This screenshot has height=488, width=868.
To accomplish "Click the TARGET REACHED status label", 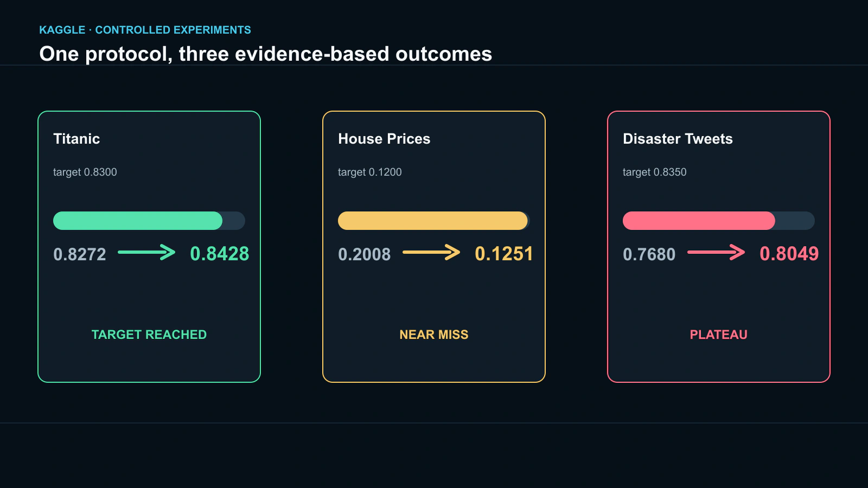I will [x=149, y=335].
